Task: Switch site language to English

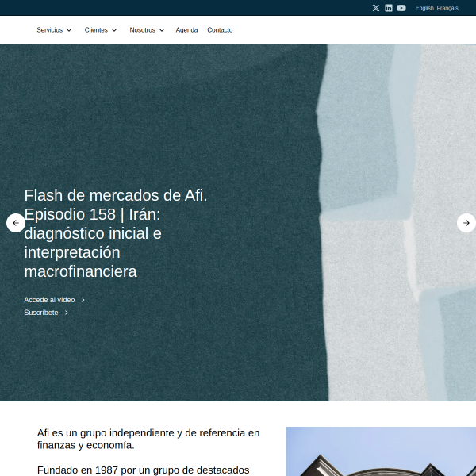Action: click(x=424, y=8)
